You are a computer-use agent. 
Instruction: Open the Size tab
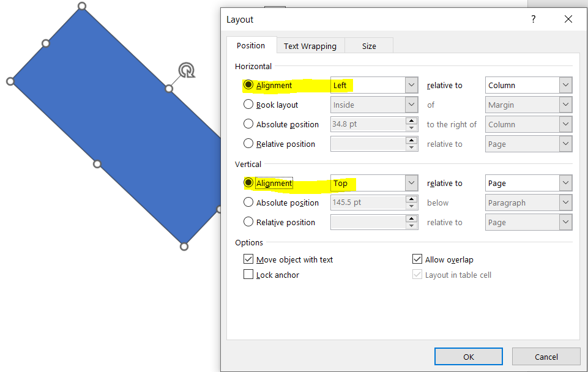pyautogui.click(x=369, y=46)
